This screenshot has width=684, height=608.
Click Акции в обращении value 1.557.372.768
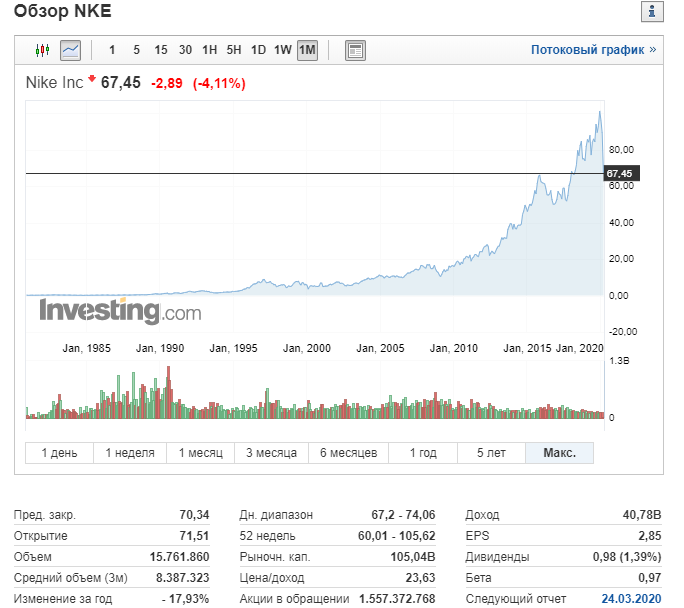397,598
